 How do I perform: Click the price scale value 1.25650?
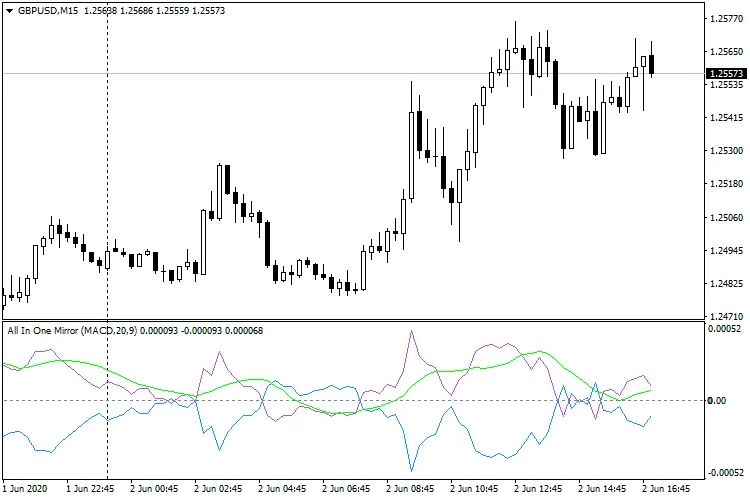pyautogui.click(x=727, y=52)
